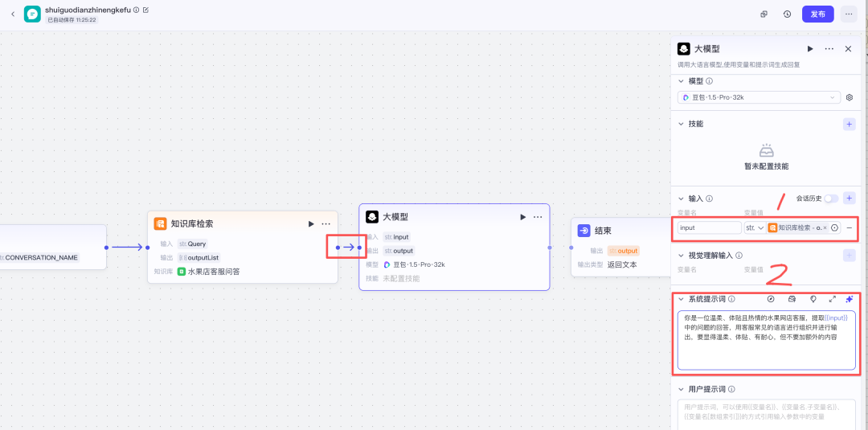This screenshot has width=868, height=430.
Task: Click the input variable name field
Action: pyautogui.click(x=709, y=227)
